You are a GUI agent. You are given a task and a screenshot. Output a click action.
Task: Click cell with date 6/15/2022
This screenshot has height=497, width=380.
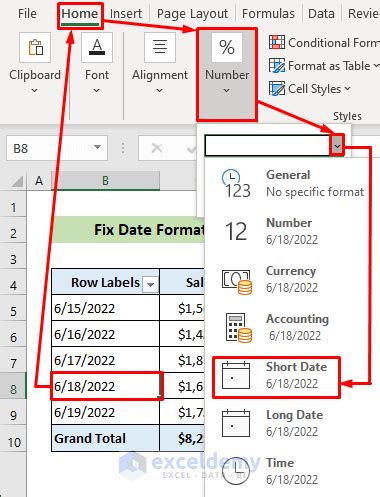105,308
